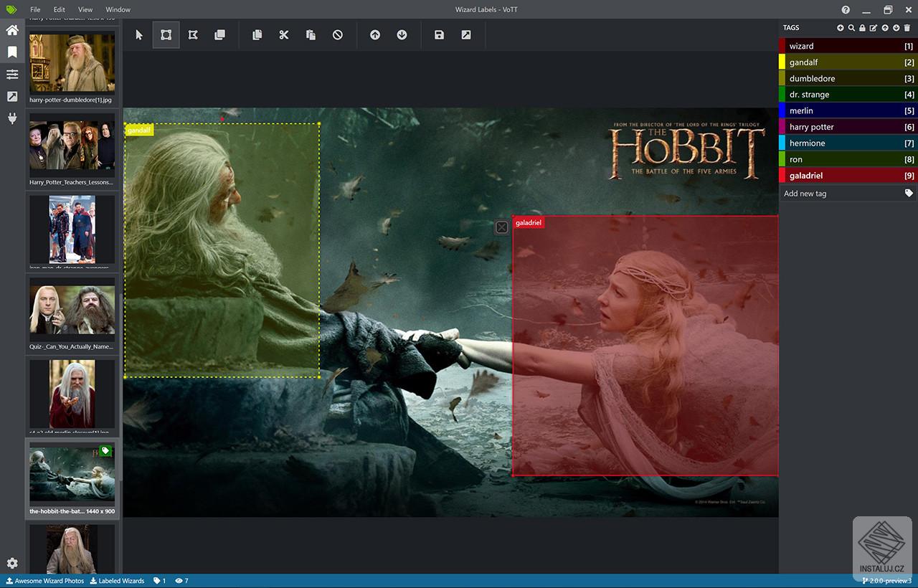
Task: Click VoTT logo icon in title bar
Action: coord(11,9)
